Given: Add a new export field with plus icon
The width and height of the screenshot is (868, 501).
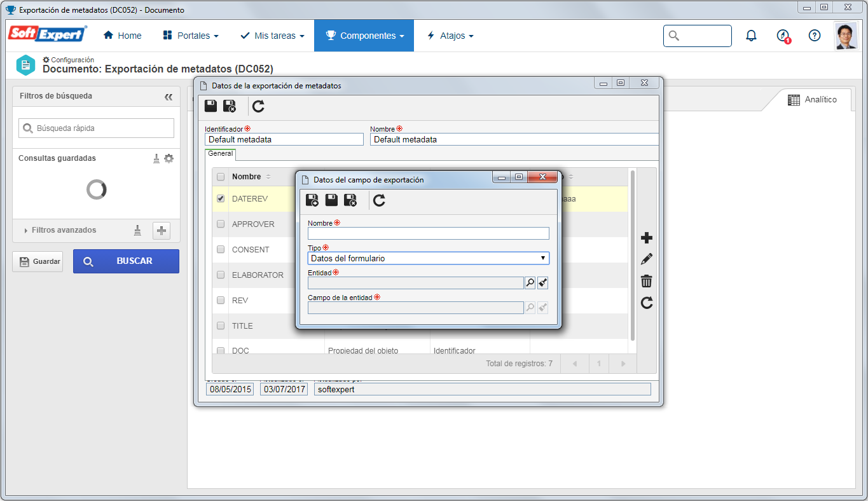Looking at the screenshot, I should (x=647, y=238).
